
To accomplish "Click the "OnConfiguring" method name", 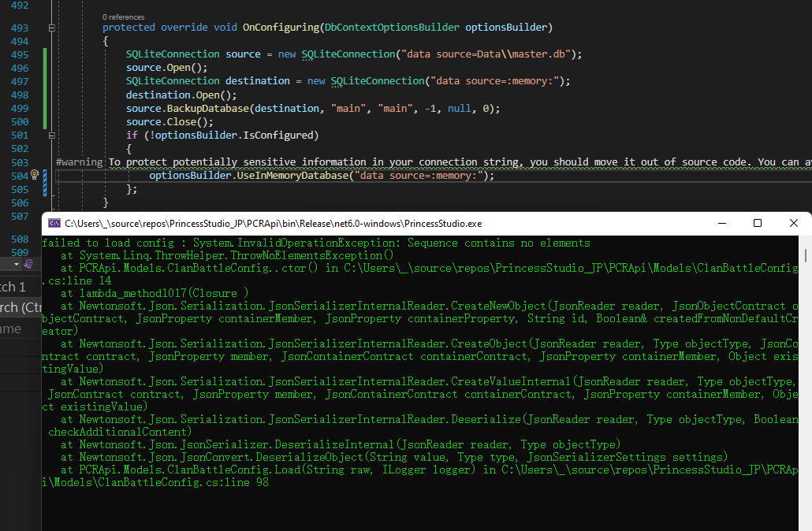I will pos(281,28).
